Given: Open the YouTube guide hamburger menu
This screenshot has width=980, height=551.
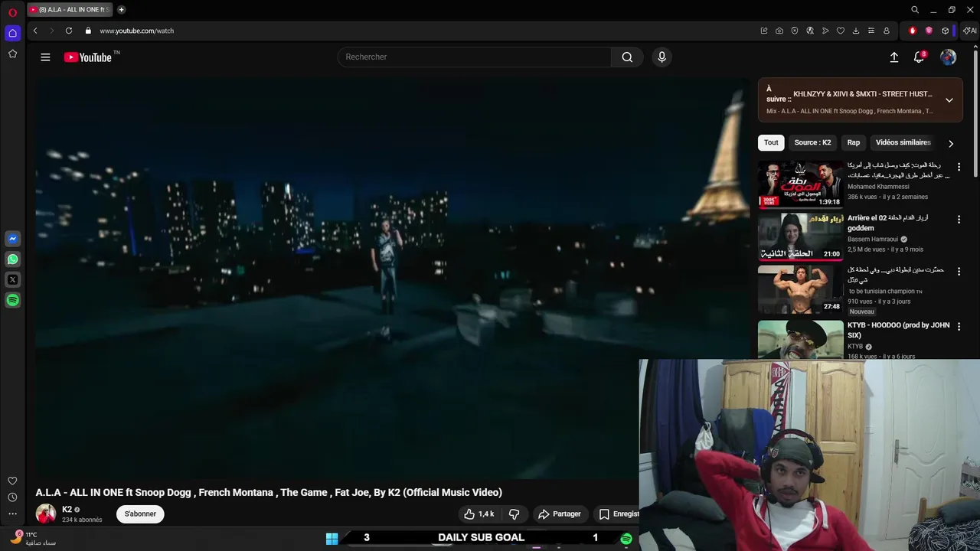Looking at the screenshot, I should point(45,57).
